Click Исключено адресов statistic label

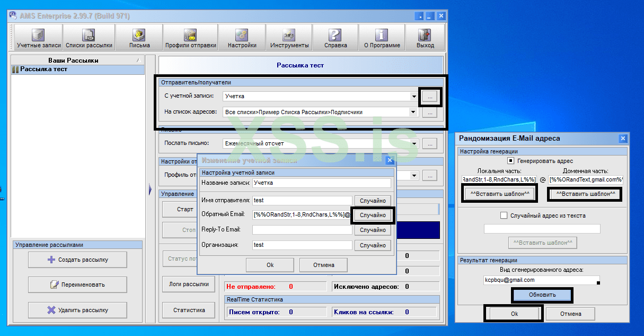(366, 287)
